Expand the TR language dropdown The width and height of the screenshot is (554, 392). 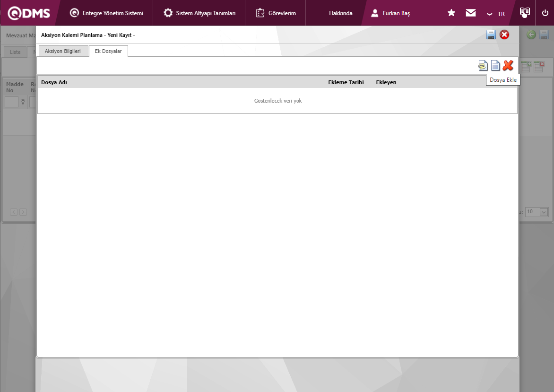pos(496,14)
